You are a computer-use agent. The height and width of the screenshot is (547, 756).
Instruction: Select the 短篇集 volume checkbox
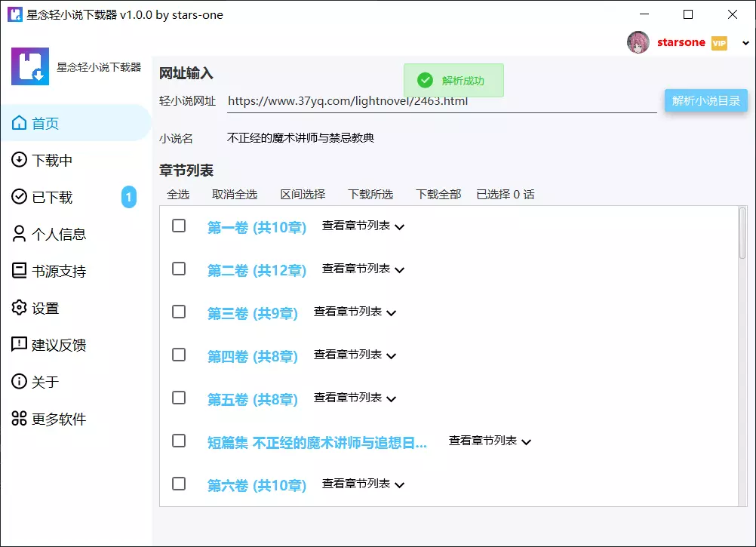[179, 441]
